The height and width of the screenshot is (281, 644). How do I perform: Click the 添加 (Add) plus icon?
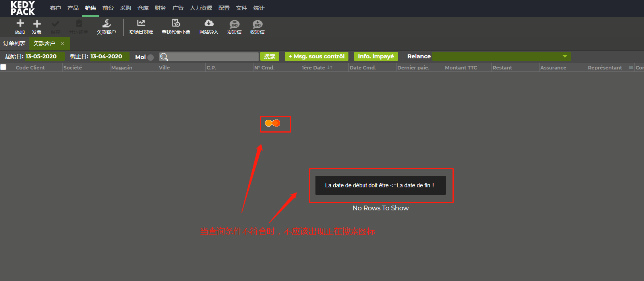(20, 24)
